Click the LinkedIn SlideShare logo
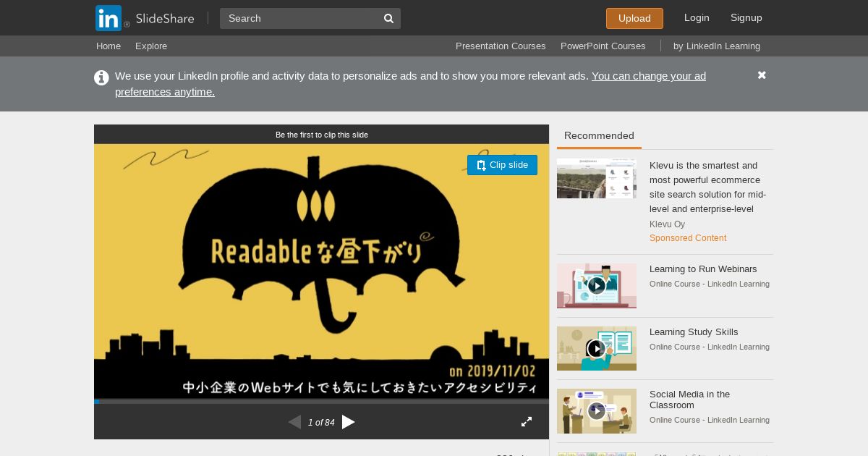This screenshot has height=456, width=868. pyautogui.click(x=145, y=18)
